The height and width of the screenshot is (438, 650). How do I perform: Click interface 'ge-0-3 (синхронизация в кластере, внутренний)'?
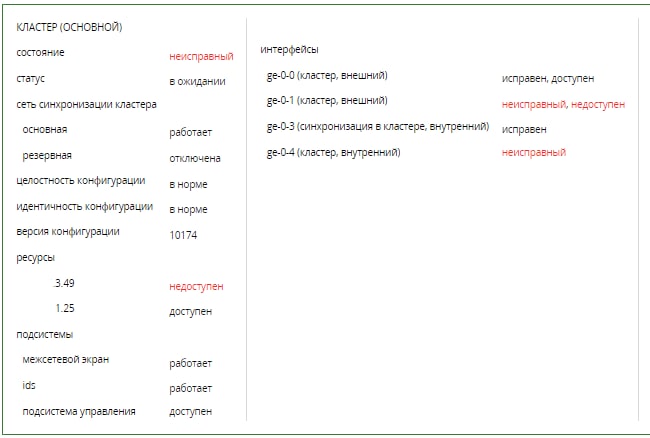tap(378, 126)
